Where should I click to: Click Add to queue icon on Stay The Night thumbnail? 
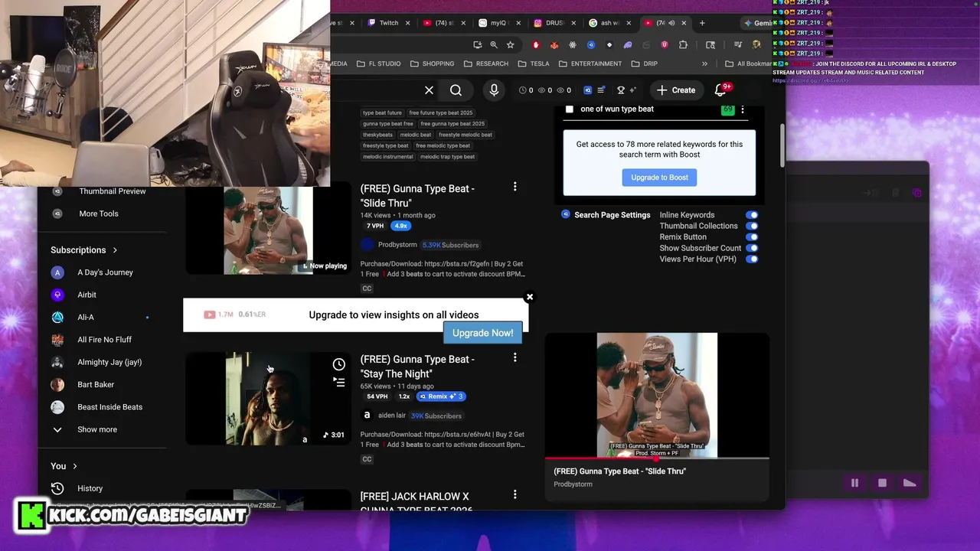(338, 382)
